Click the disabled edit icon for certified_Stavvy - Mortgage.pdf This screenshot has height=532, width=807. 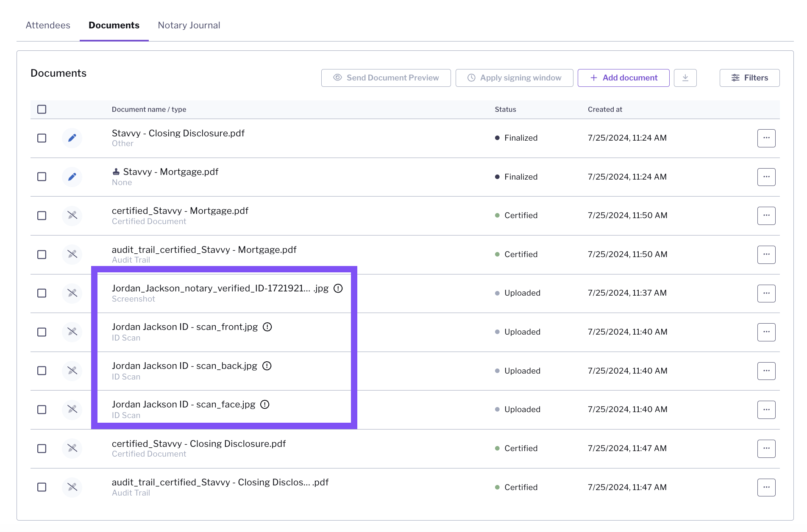tap(72, 216)
